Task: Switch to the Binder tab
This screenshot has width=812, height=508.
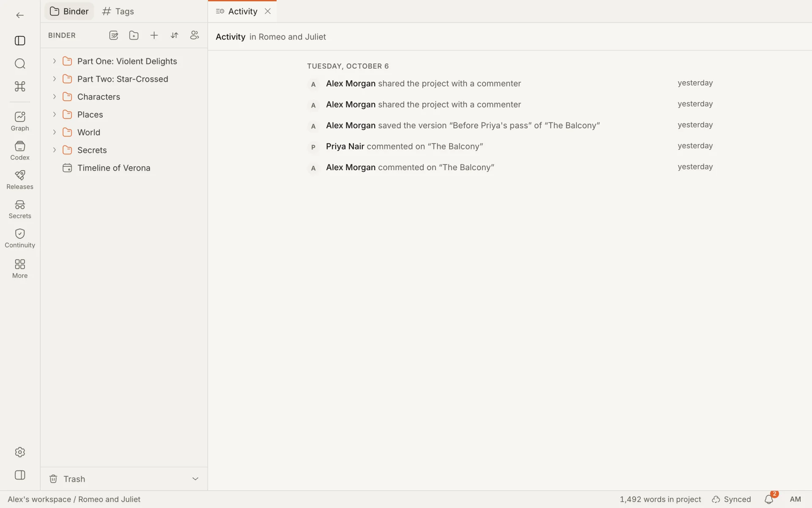Action: (x=69, y=11)
